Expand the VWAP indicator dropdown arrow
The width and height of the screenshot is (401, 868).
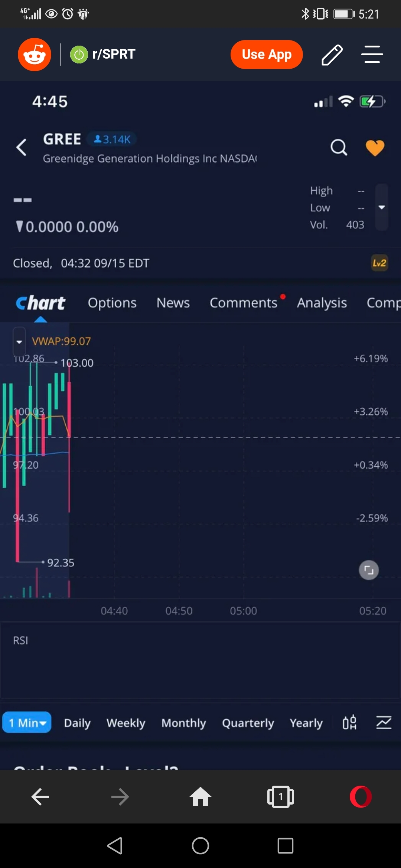click(x=19, y=342)
